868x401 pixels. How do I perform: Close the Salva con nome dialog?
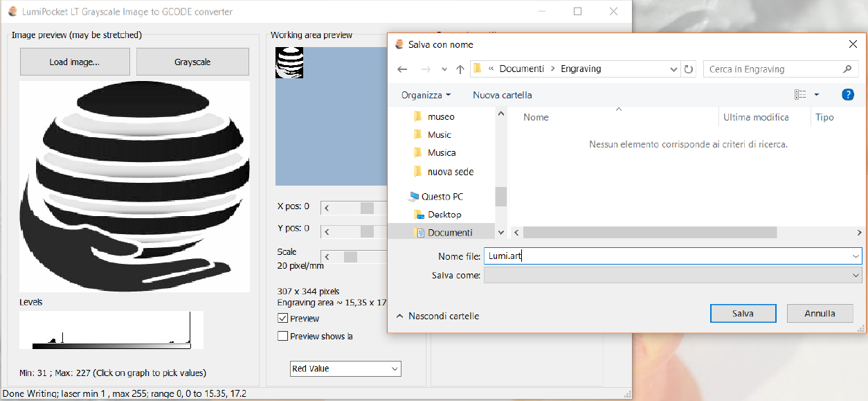tap(853, 44)
